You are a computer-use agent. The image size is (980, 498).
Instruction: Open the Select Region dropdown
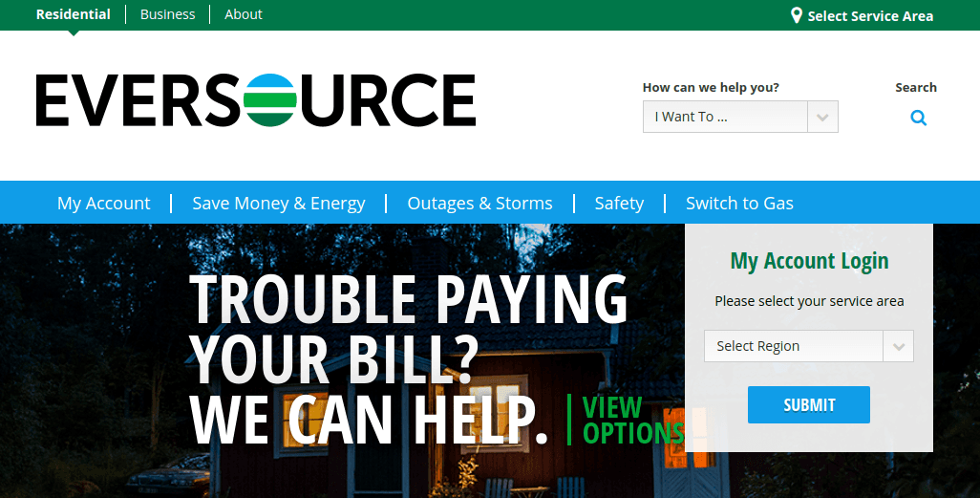tap(809, 346)
